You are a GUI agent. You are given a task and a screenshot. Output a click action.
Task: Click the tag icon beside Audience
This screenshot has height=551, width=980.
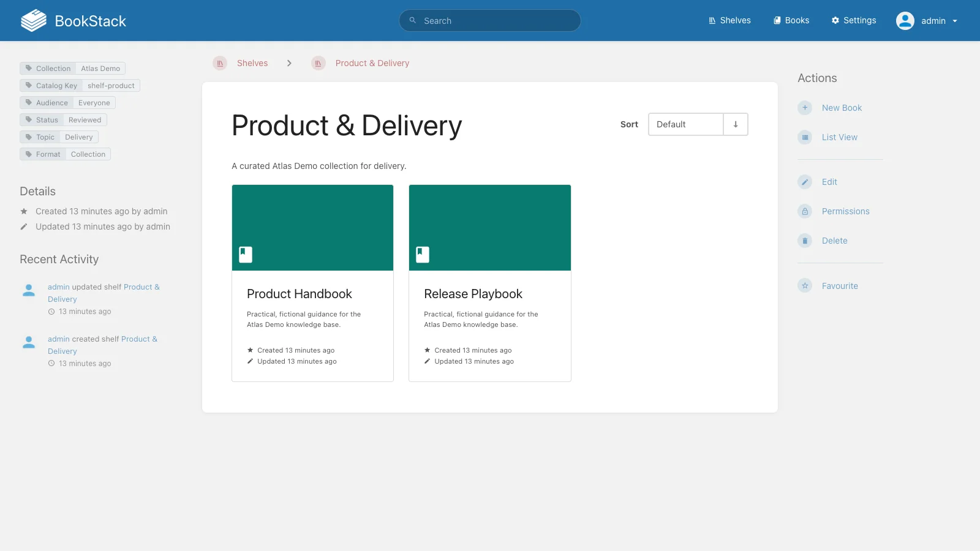28,103
